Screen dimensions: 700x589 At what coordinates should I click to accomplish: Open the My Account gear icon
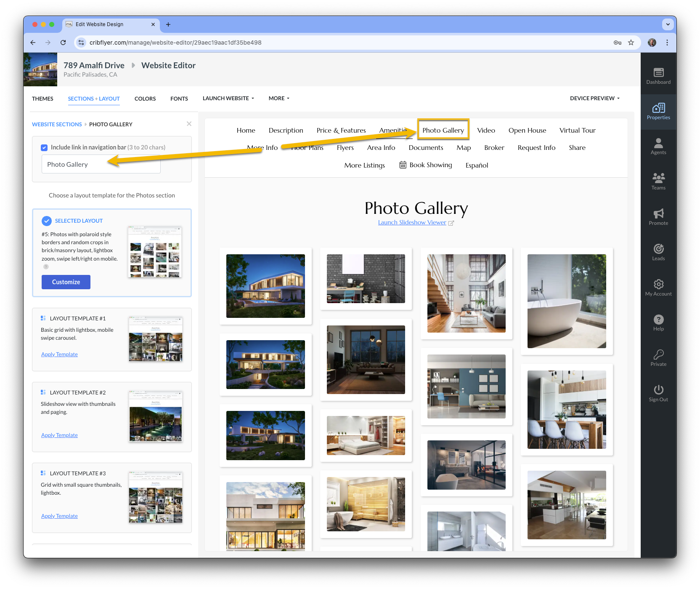[x=658, y=288]
